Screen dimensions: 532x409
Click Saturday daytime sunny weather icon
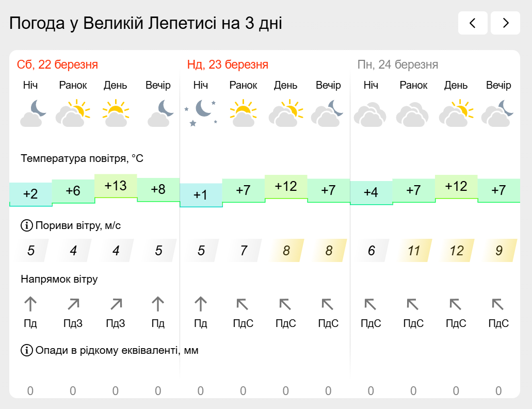[x=116, y=112]
